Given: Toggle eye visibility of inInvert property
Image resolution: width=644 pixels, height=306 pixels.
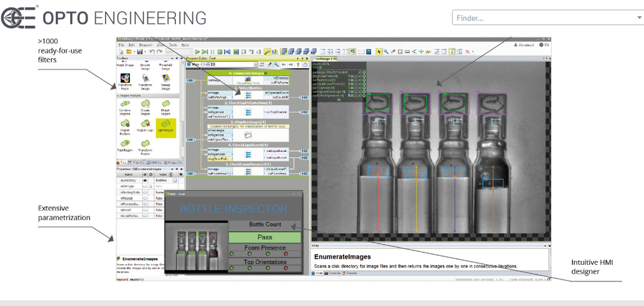Looking at the screenshot, I should [x=145, y=210].
